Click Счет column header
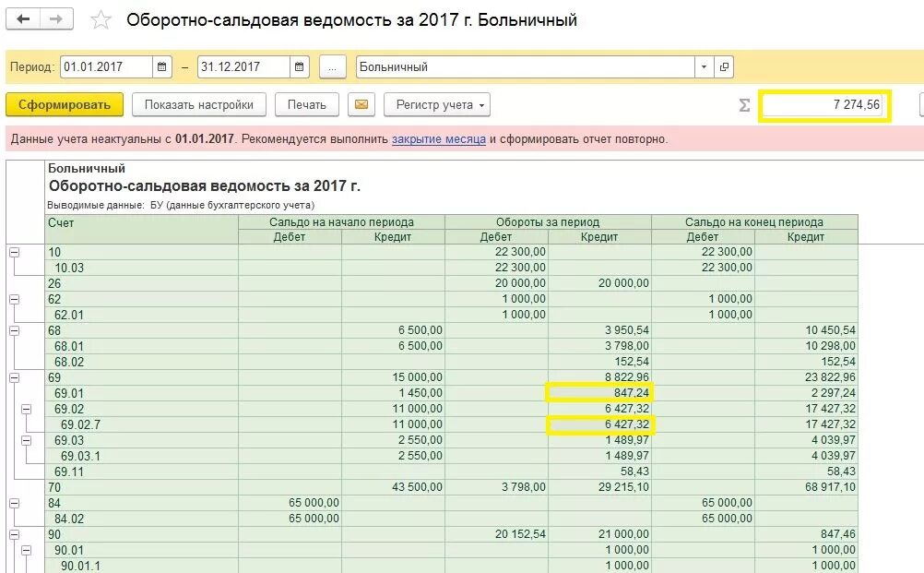The width and height of the screenshot is (924, 573). [x=141, y=230]
